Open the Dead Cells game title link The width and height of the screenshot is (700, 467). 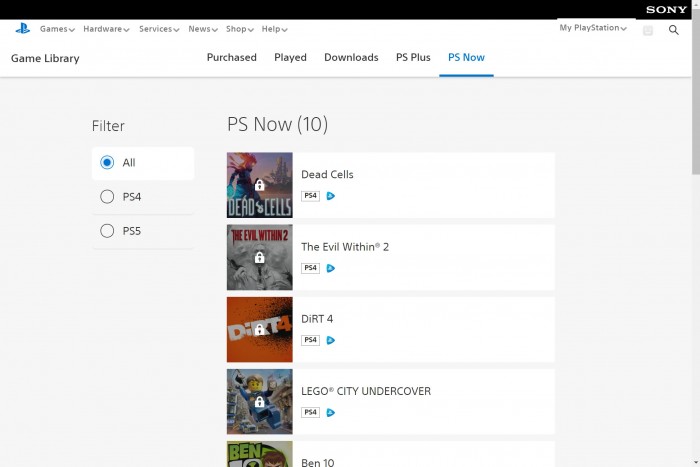pos(327,174)
